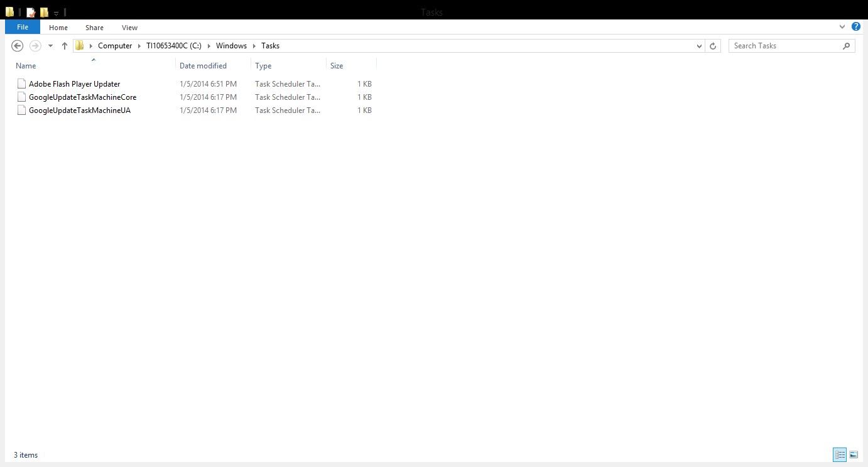This screenshot has width=868, height=467.
Task: Open Help with the question mark icon
Action: click(856, 27)
